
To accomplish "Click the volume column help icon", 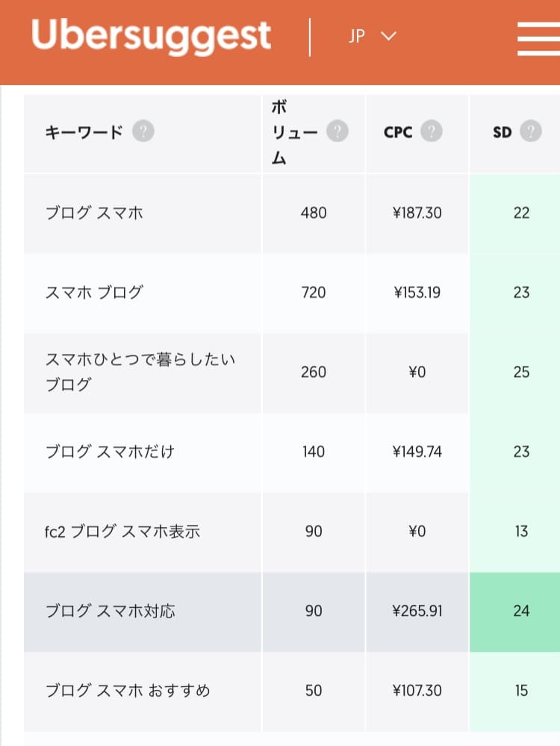I will 337,131.
